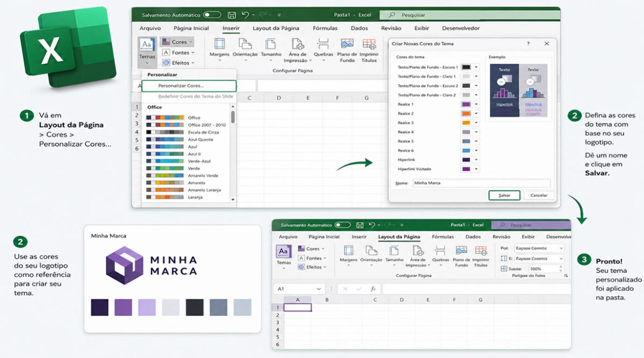Expand Name Box A1 dropdown arrow
The image size is (644, 358).
point(318,289)
